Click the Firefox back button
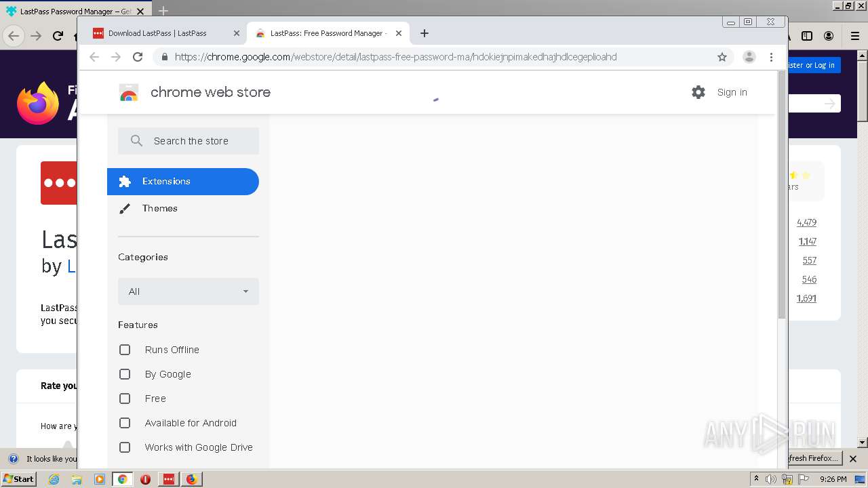868x488 pixels. 14,36
